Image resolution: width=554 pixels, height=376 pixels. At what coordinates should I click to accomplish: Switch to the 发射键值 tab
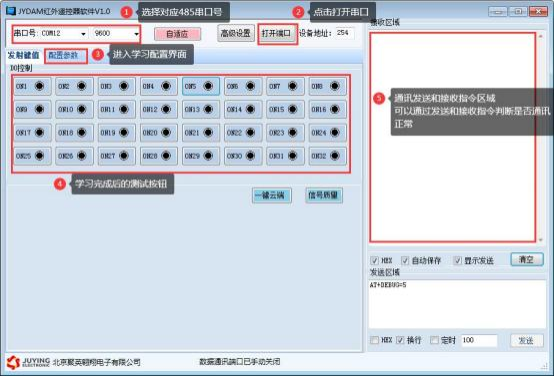click(x=23, y=55)
